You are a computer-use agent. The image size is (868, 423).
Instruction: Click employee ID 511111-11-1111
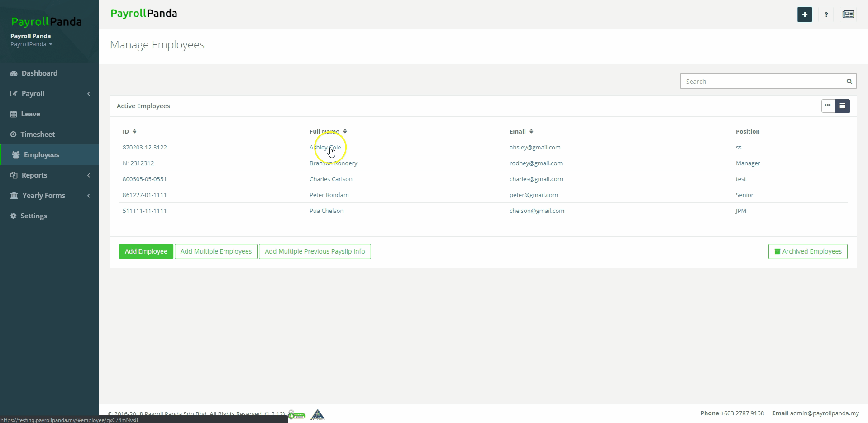click(145, 211)
